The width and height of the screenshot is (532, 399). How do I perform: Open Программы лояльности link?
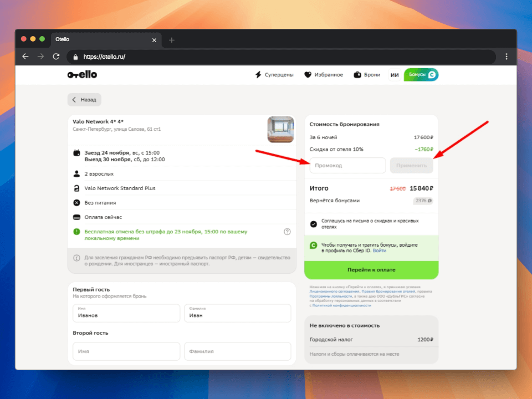click(x=330, y=296)
